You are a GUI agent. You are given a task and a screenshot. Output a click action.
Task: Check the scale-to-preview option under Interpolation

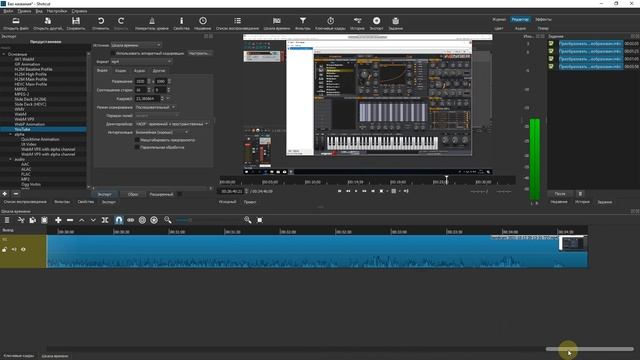coord(137,140)
